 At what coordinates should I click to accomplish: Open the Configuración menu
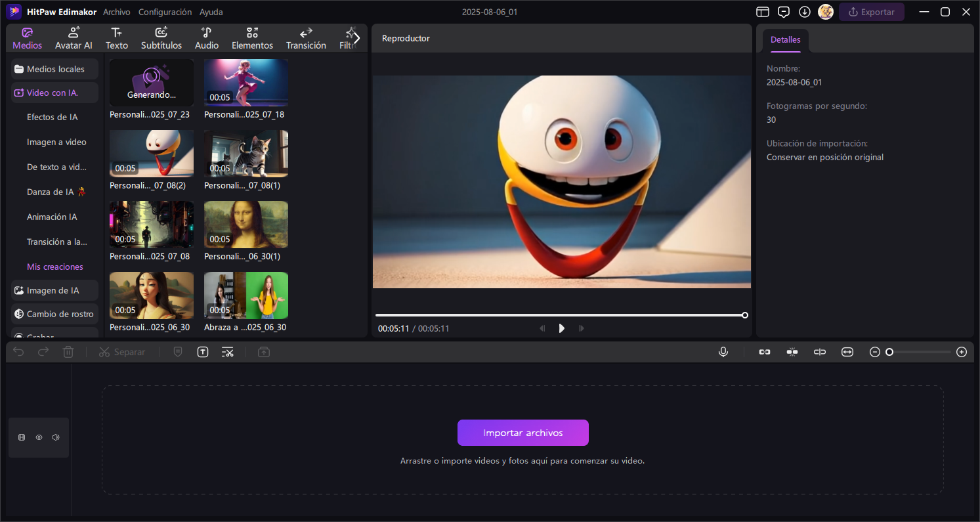click(165, 12)
